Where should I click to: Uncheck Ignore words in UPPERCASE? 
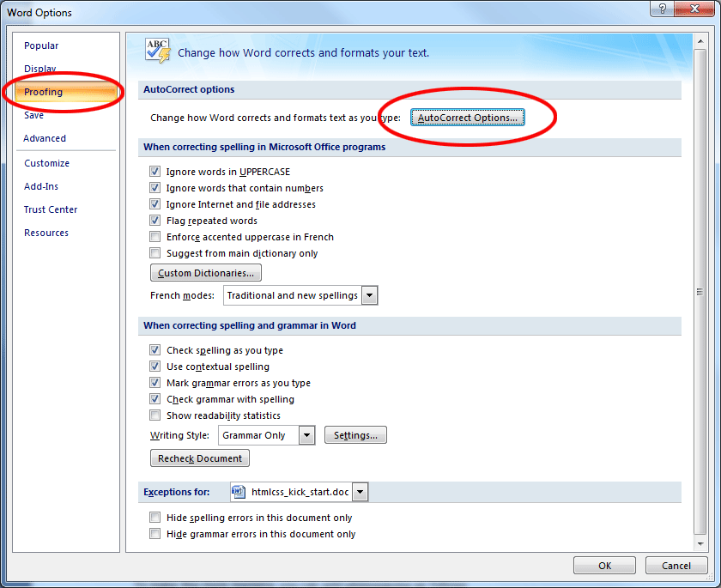click(155, 172)
